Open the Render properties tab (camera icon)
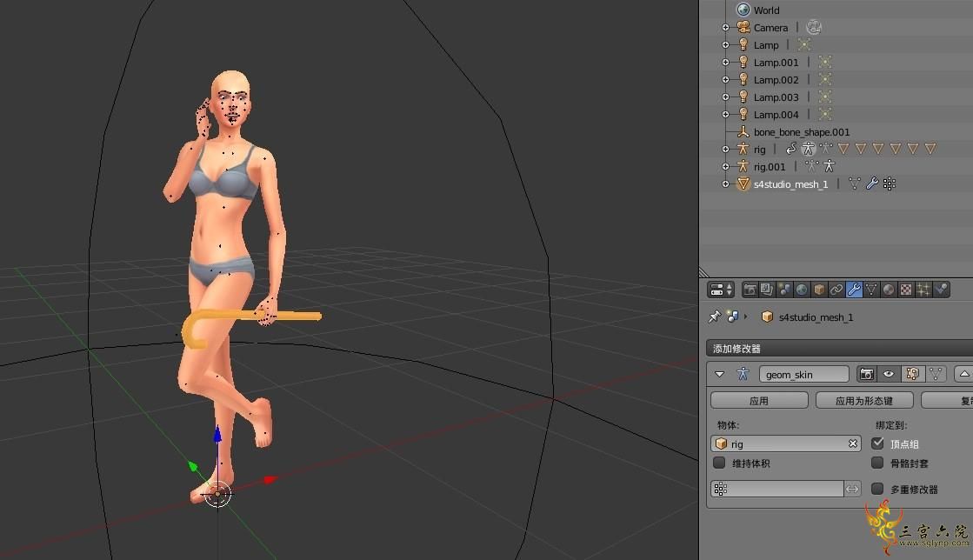 [x=750, y=290]
